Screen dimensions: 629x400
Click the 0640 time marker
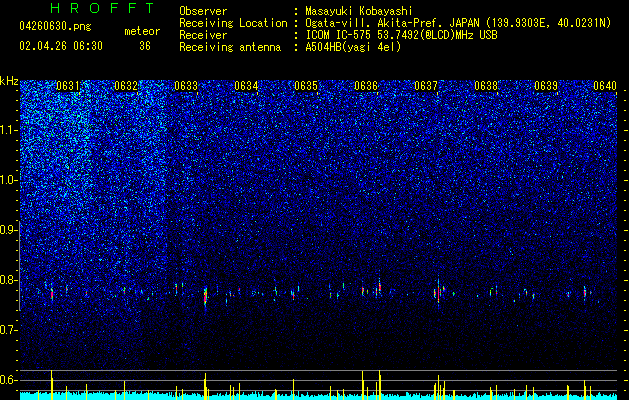(x=605, y=86)
